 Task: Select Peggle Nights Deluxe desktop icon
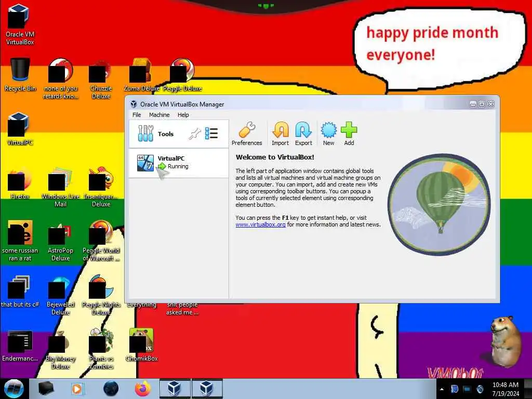click(x=101, y=295)
